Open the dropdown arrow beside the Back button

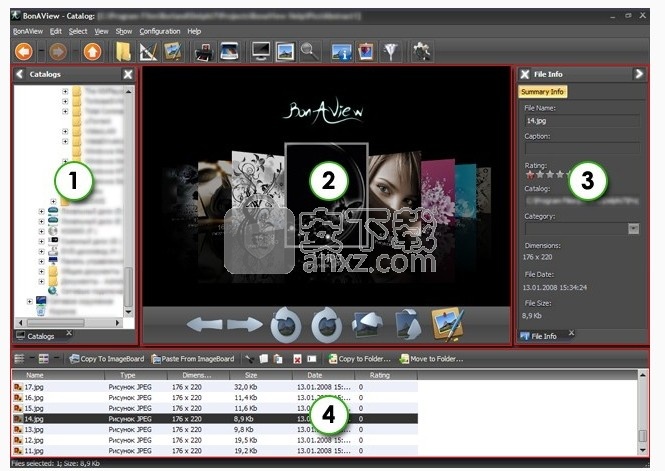coord(41,52)
